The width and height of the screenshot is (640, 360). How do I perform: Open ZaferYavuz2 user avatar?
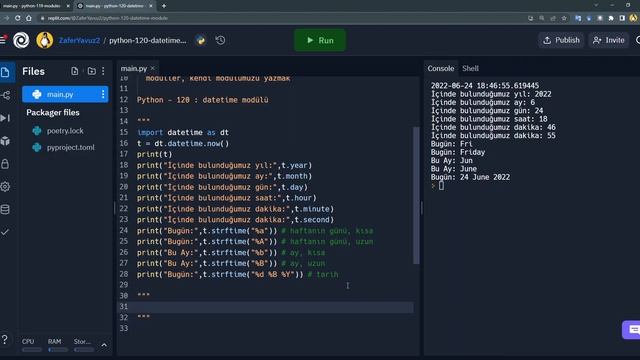click(x=44, y=40)
